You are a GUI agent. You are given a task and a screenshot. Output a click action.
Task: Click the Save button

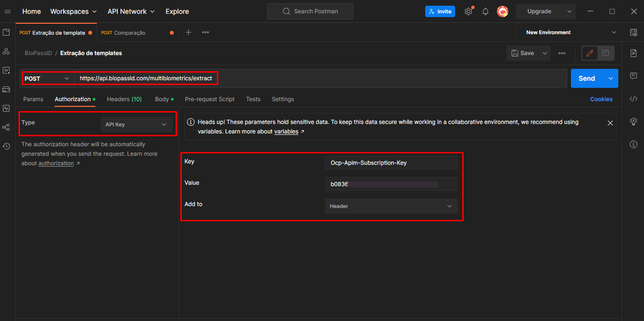523,53
